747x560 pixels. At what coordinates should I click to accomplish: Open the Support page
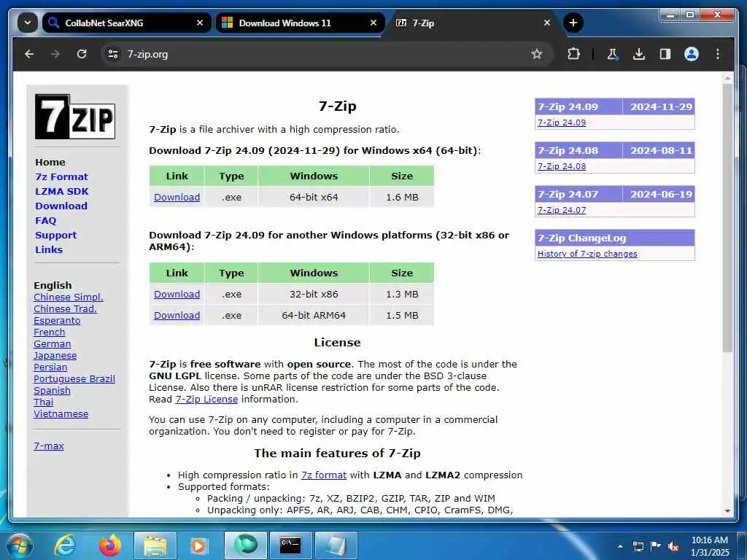click(x=55, y=236)
